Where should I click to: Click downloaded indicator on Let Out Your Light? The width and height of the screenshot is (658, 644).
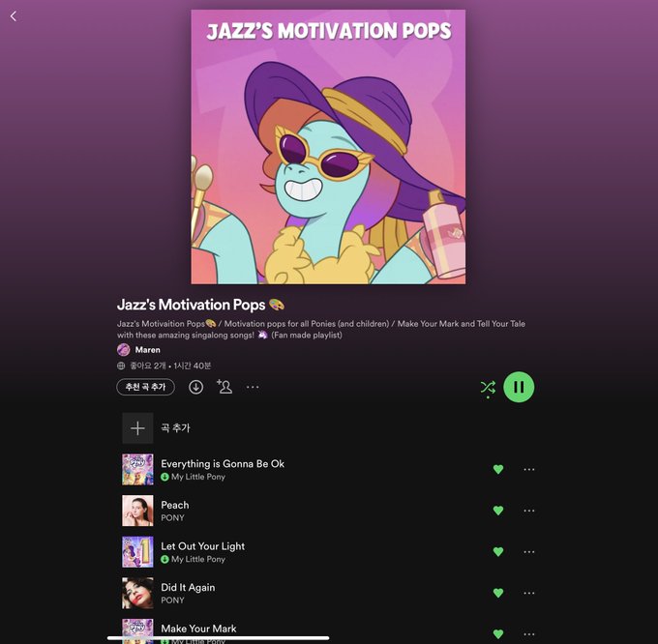[164, 559]
